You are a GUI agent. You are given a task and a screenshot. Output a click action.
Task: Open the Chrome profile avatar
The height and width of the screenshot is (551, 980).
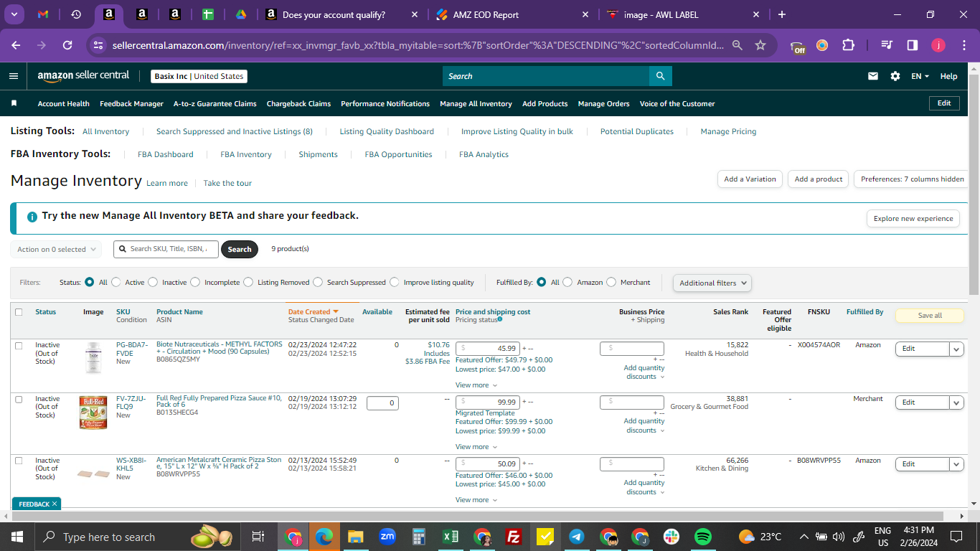pyautogui.click(x=938, y=45)
